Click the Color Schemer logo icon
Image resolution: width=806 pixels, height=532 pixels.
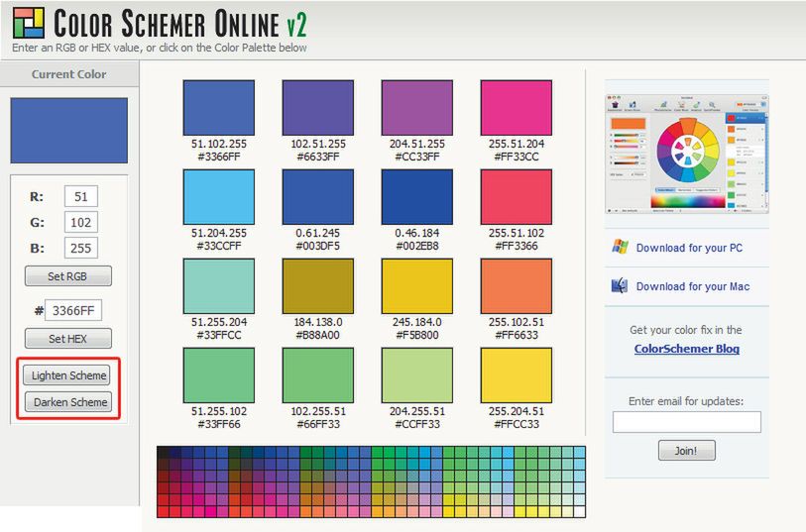pos(29,23)
